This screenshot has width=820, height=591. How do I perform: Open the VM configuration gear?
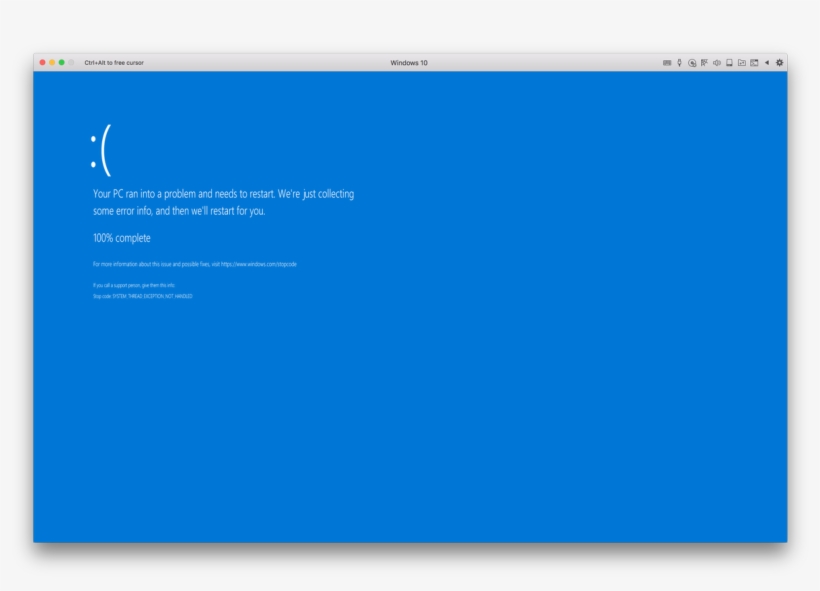pyautogui.click(x=779, y=62)
